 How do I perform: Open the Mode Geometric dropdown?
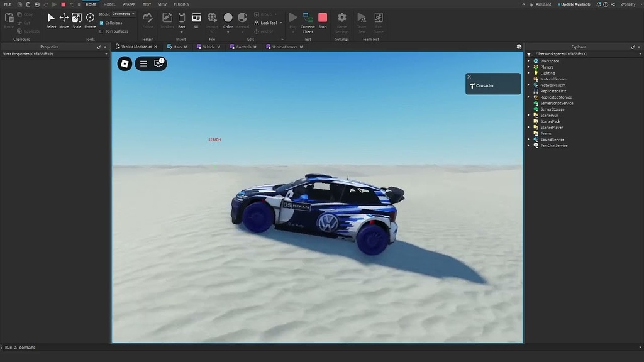[x=123, y=13]
